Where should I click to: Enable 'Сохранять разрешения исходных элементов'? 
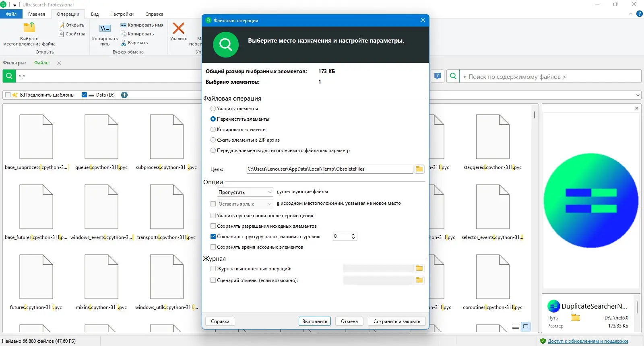click(x=213, y=226)
